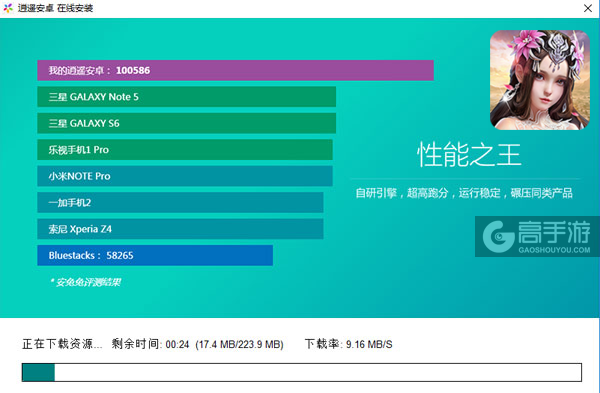
Task: Select the 乐视手机1 Pro bar
Action: click(185, 150)
